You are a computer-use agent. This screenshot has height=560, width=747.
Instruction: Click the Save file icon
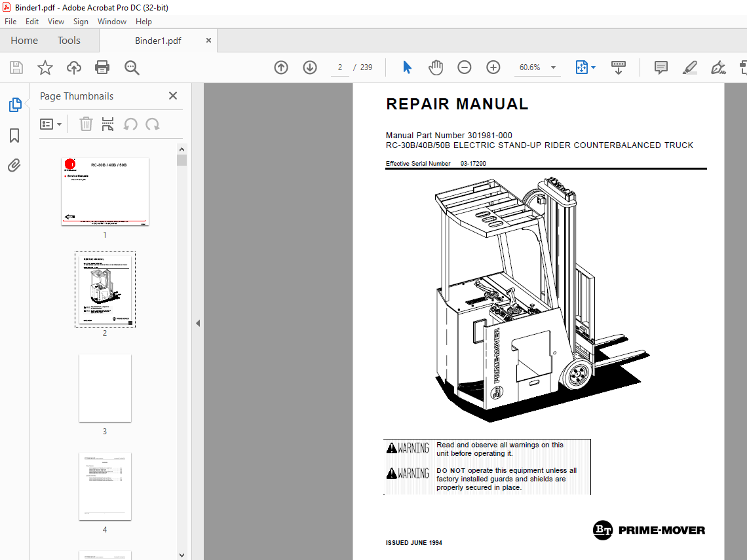tap(16, 67)
